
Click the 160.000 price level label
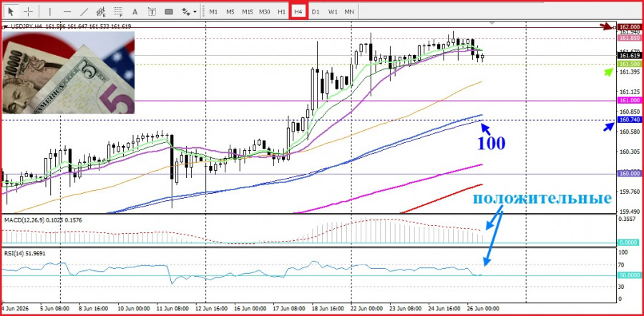(x=629, y=174)
